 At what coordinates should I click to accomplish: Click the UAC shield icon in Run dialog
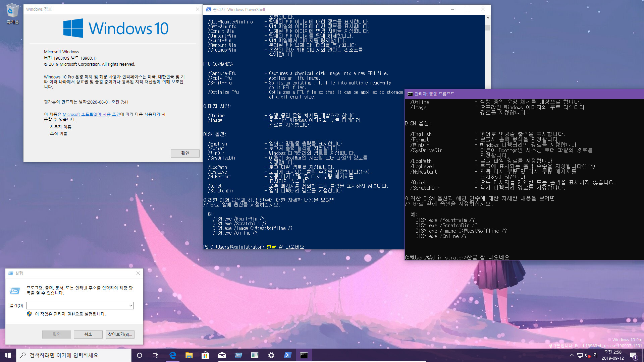click(29, 314)
